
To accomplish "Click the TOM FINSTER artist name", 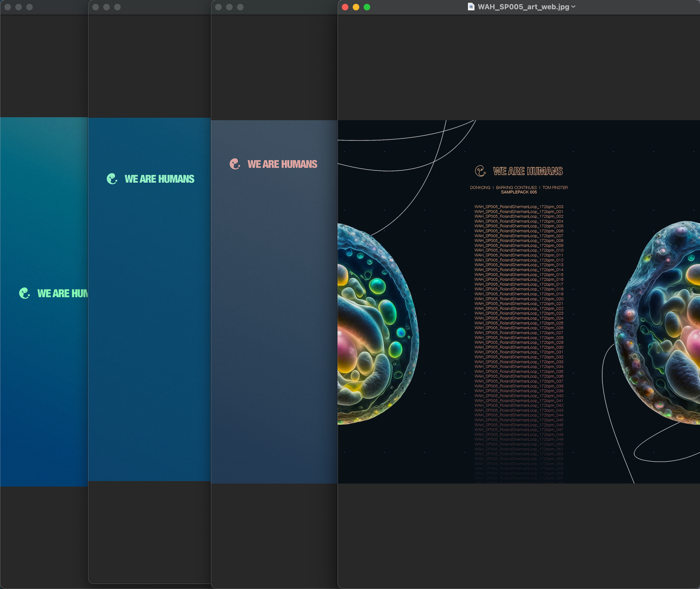I will pyautogui.click(x=555, y=188).
